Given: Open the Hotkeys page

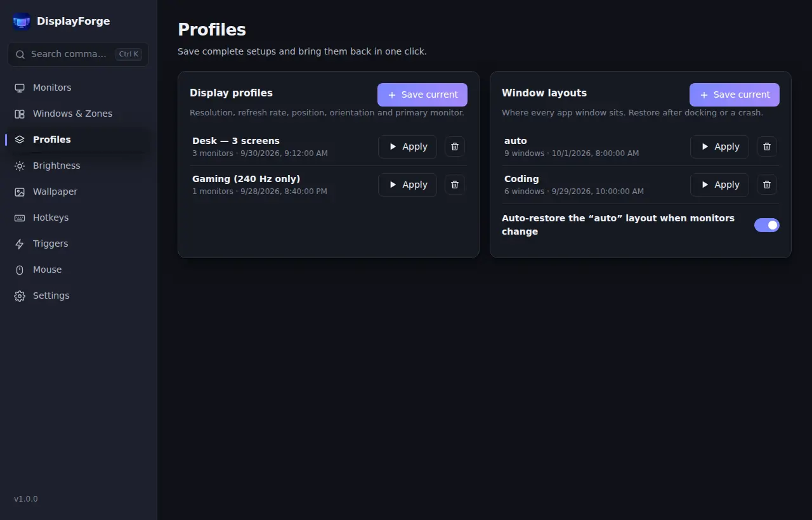Looking at the screenshot, I should 78,218.
